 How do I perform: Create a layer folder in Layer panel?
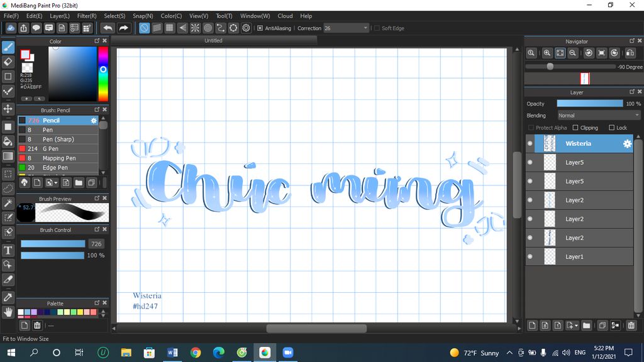587,326
